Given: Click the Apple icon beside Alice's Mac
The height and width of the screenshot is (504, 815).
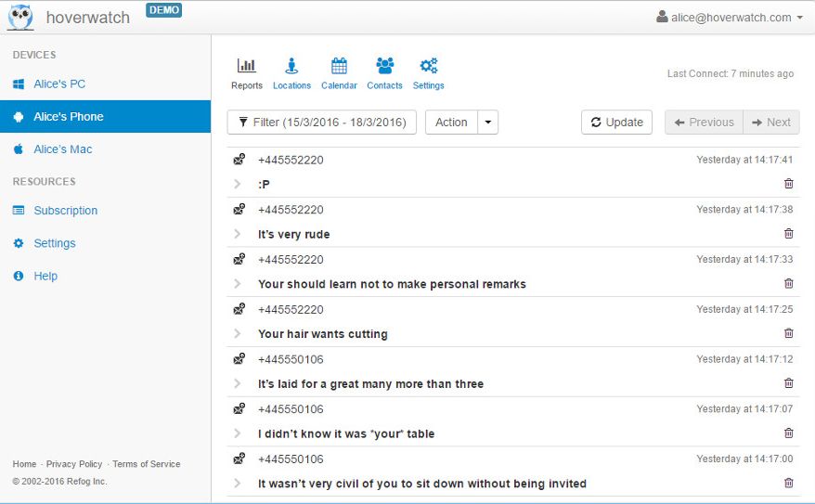Looking at the screenshot, I should tap(19, 149).
